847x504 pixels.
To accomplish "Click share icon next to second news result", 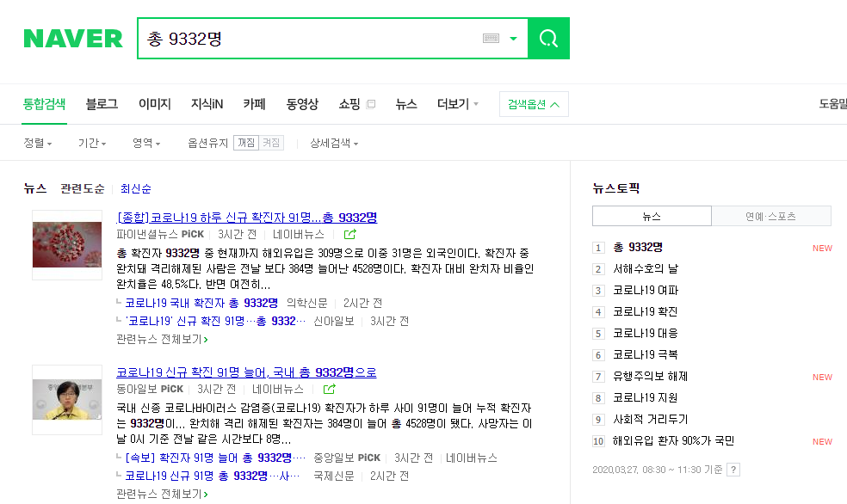I will tap(329, 389).
